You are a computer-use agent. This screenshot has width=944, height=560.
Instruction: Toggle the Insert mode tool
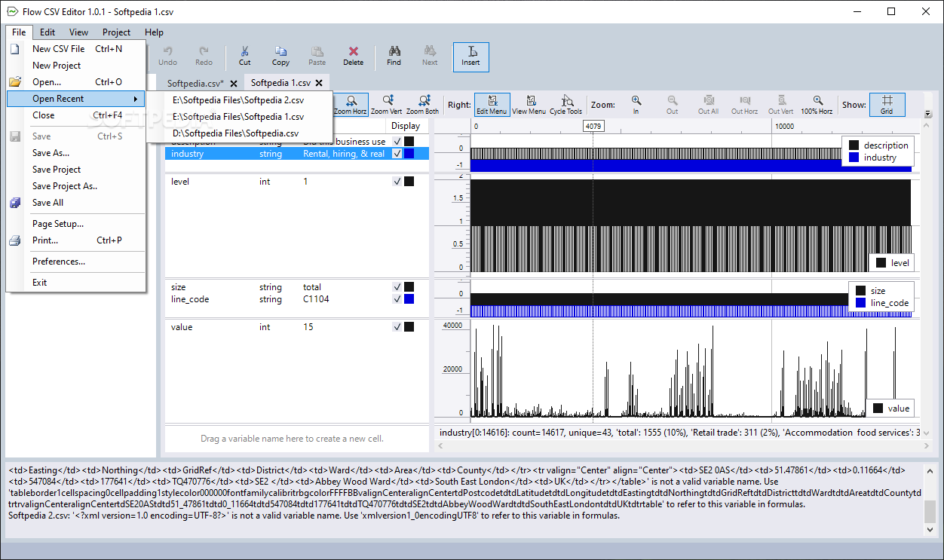tap(471, 57)
